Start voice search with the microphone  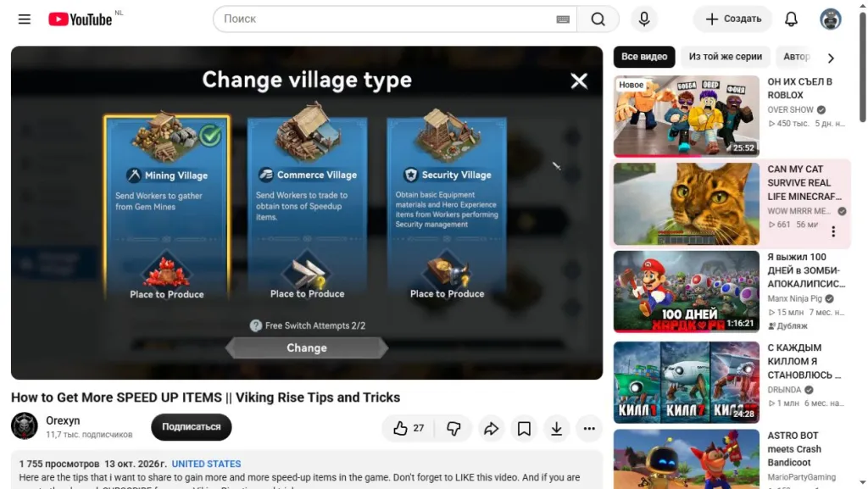pos(644,19)
